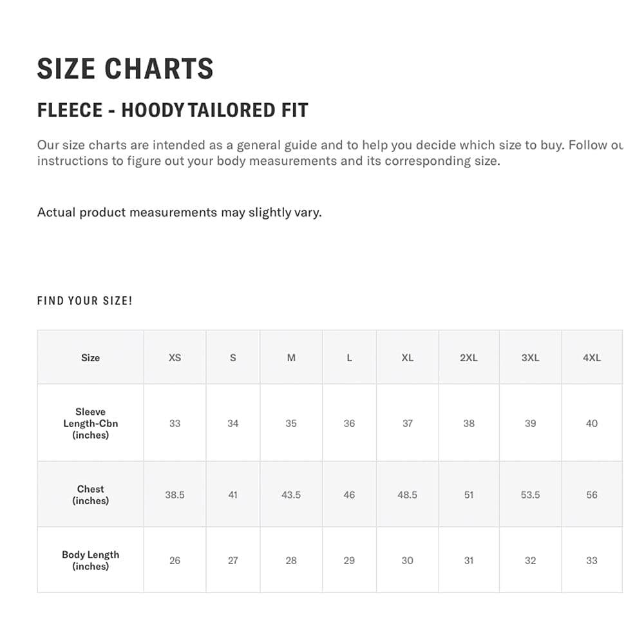Select the M size column header
Image resolution: width=644 pixels, height=644 pixels.
(291, 357)
